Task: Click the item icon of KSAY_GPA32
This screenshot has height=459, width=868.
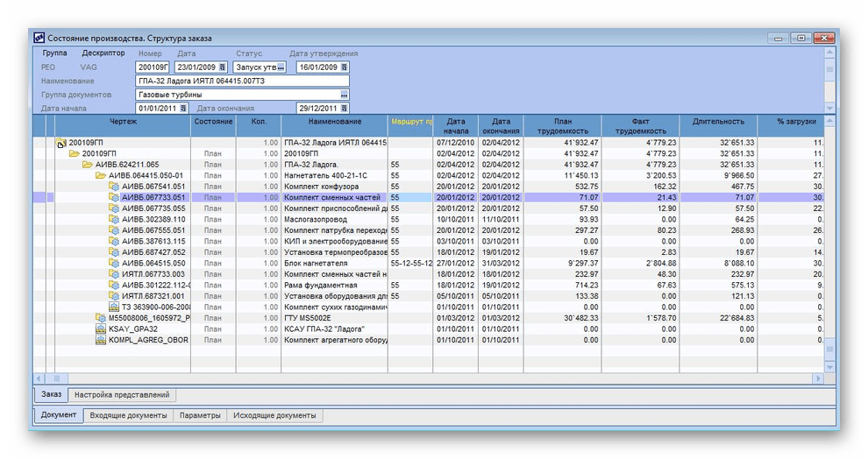Action: 101,329
